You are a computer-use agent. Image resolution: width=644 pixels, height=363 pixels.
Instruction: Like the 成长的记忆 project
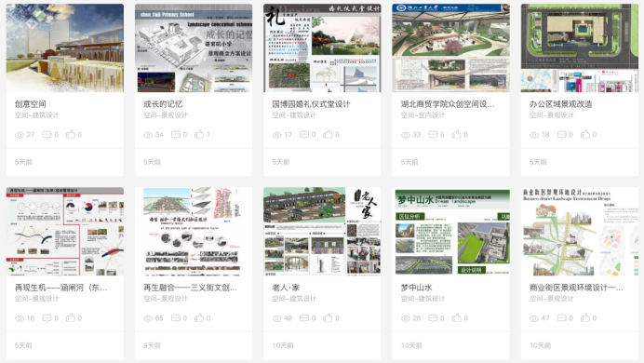pos(199,134)
